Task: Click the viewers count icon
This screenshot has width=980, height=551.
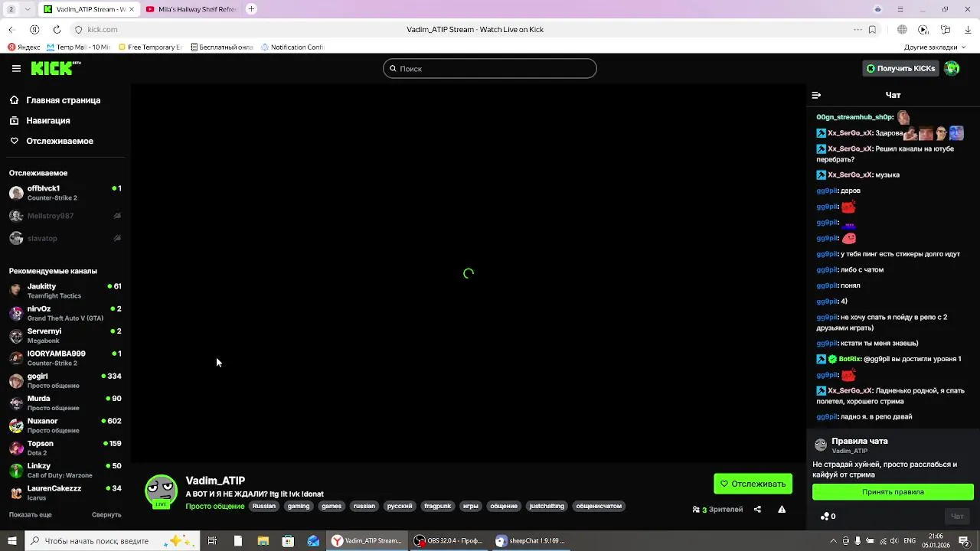Action: click(x=696, y=510)
